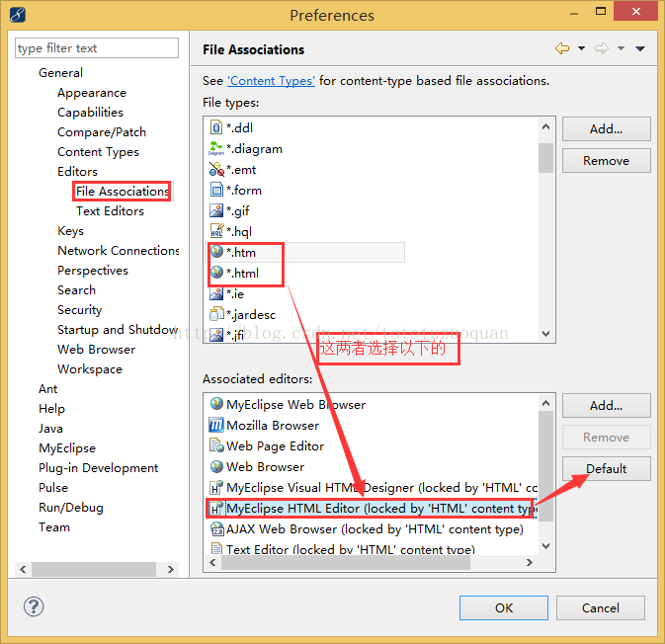
Task: Click the *.ie image icon
Action: click(216, 293)
